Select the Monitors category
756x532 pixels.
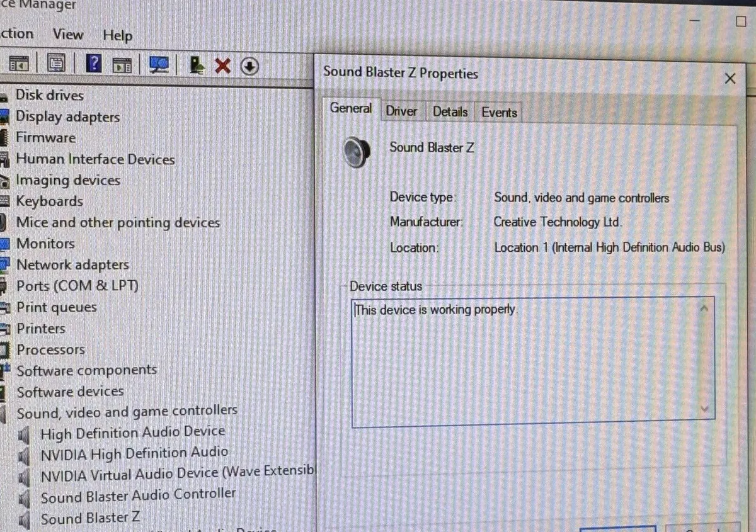coord(45,243)
